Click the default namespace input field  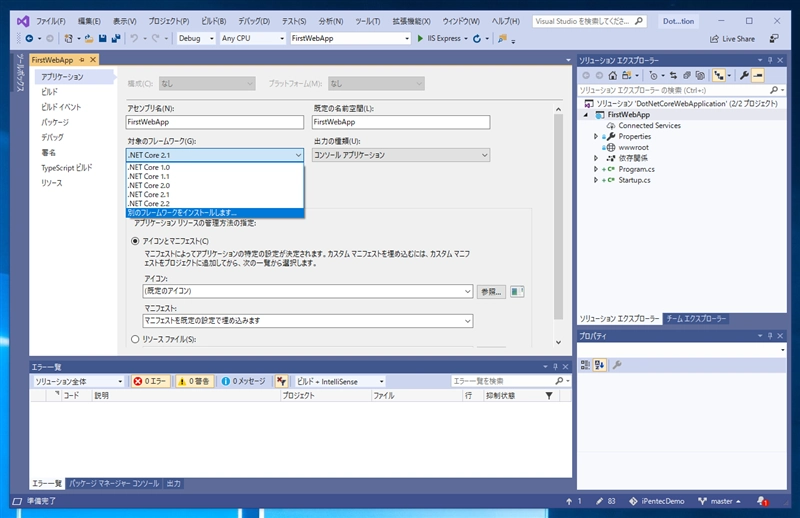point(401,122)
